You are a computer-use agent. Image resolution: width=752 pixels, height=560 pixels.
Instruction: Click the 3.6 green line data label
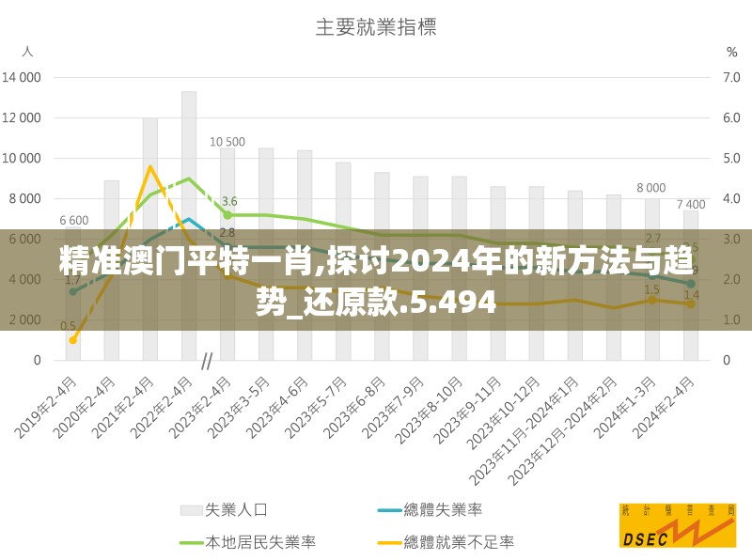(x=229, y=201)
